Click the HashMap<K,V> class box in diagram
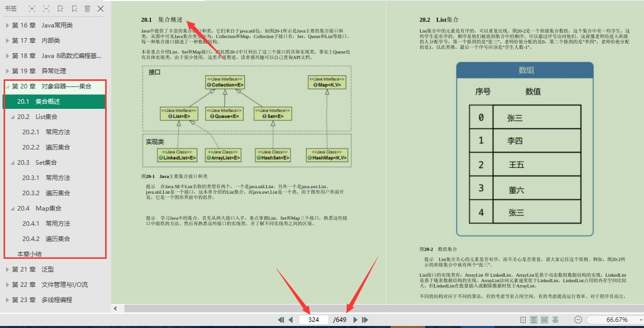The height and width of the screenshot is (328, 644). coord(327,155)
